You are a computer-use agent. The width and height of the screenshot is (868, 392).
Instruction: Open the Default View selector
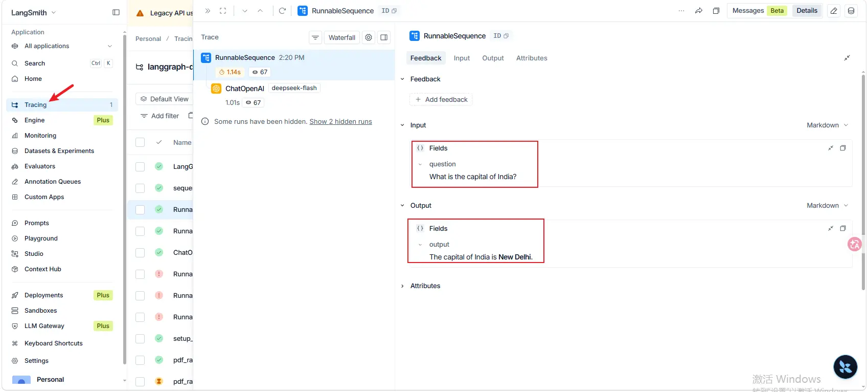[165, 99]
